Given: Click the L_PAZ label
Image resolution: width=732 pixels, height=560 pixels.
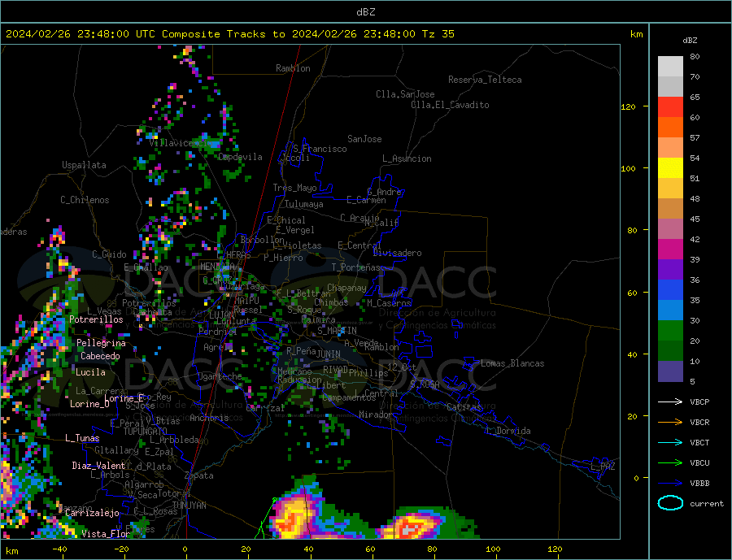Looking at the screenshot, I should (x=603, y=466).
